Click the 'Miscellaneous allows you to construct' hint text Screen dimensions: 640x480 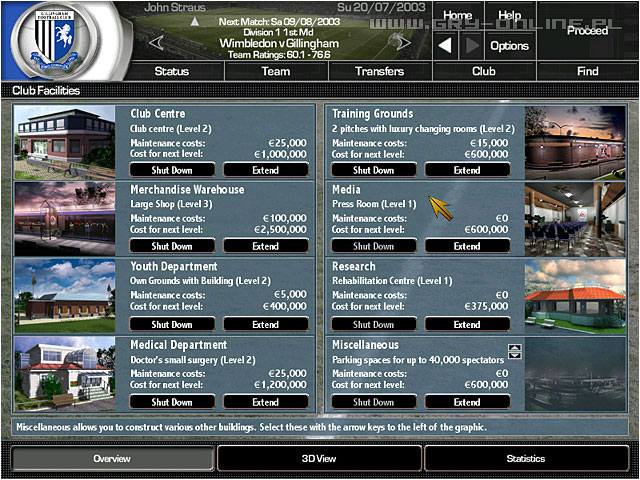(x=251, y=428)
